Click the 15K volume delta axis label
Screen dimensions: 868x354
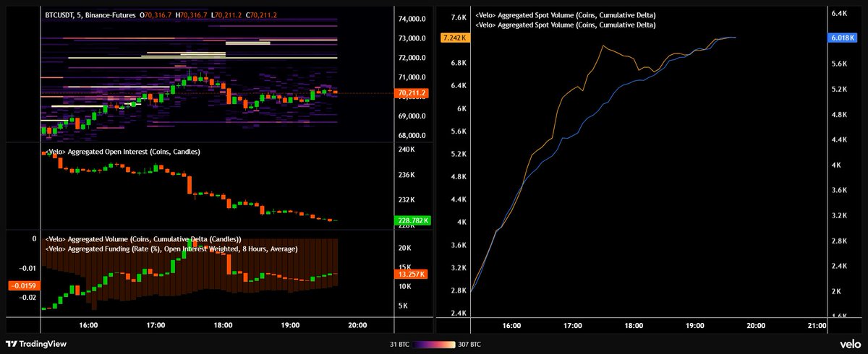405,267
